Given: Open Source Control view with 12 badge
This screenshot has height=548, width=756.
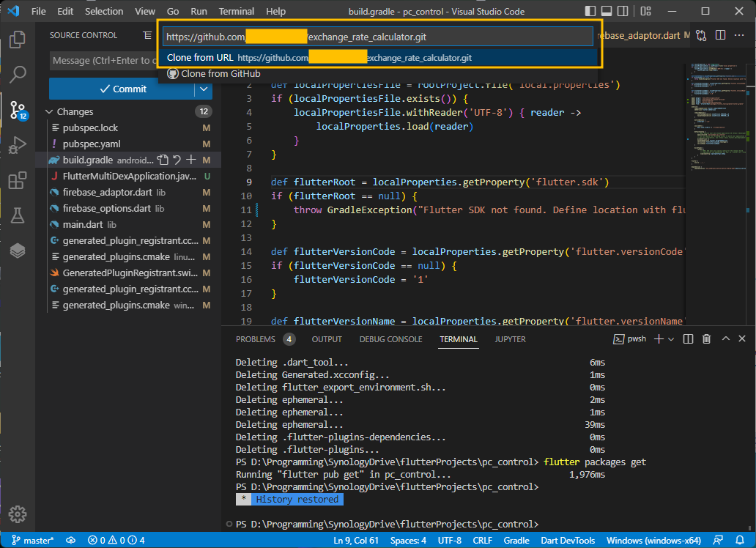Looking at the screenshot, I should (x=18, y=110).
